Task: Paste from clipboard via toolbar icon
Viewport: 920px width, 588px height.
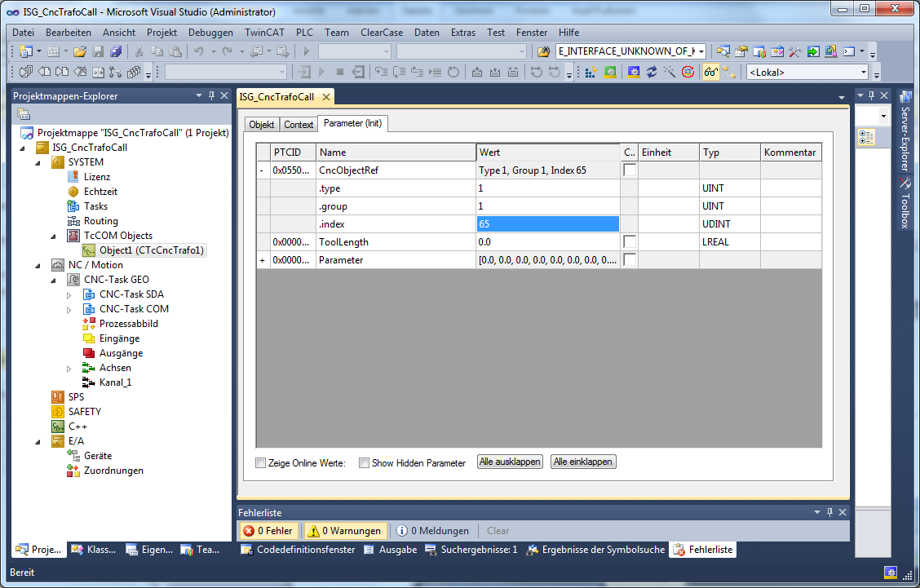Action: pos(176,51)
